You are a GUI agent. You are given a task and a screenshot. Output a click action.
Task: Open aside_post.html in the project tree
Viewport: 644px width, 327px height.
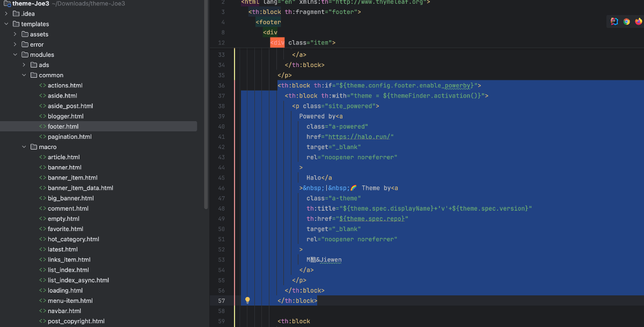(70, 106)
